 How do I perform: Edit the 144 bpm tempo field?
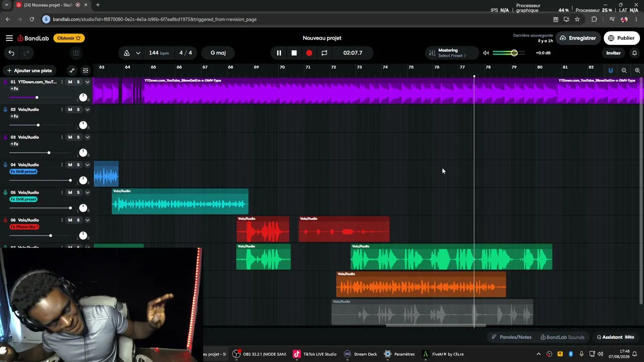pyautogui.click(x=159, y=53)
